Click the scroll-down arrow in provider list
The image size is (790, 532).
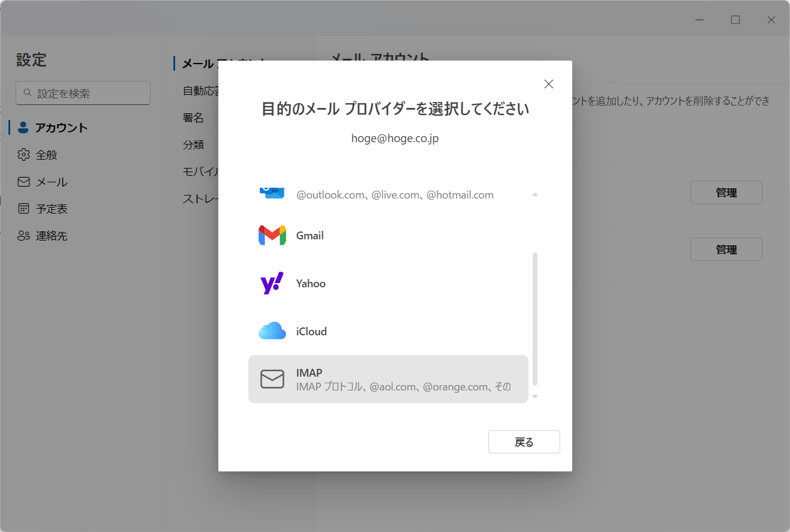535,396
